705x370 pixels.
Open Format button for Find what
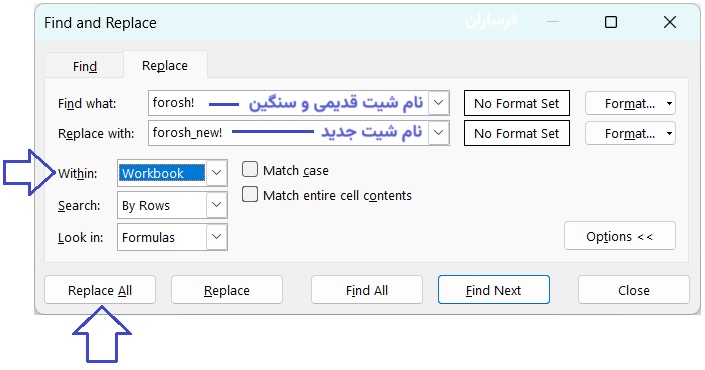point(629,103)
